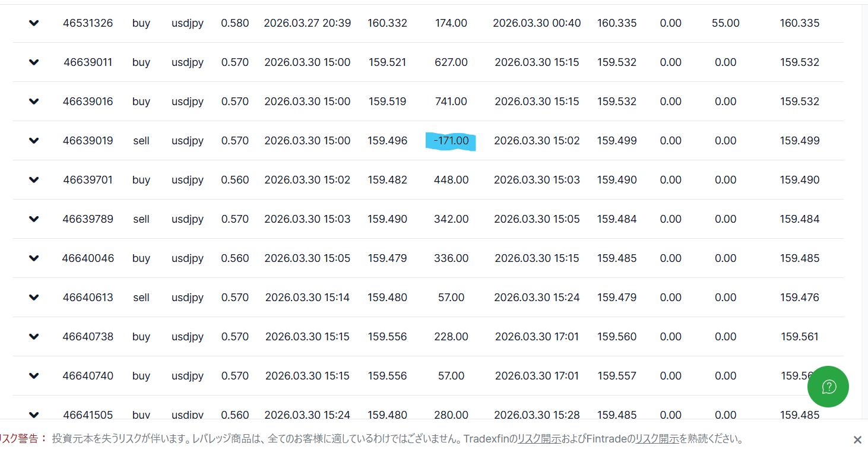This screenshot has height=449, width=868.
Task: Select order number 46639011
Action: point(88,62)
